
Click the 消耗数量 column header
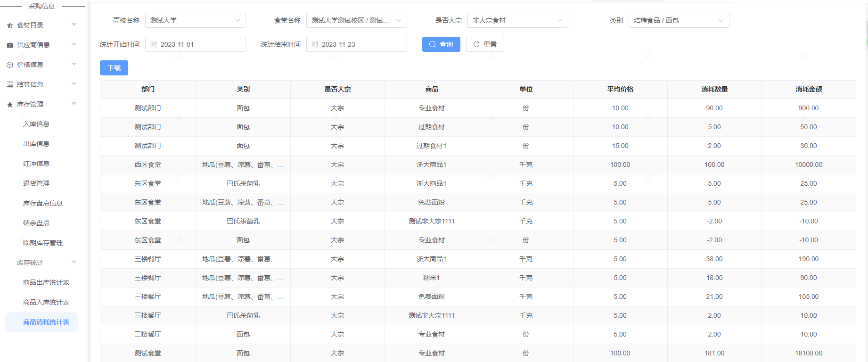click(714, 89)
